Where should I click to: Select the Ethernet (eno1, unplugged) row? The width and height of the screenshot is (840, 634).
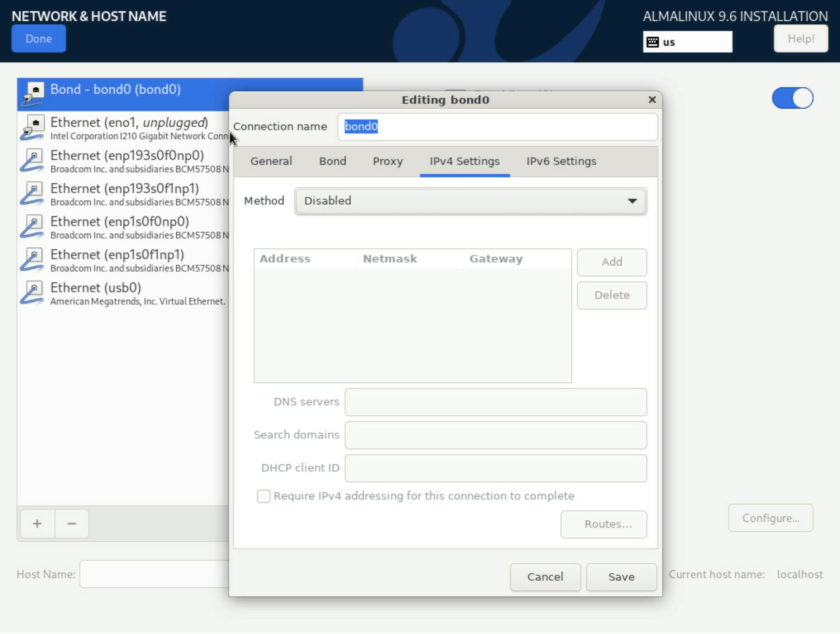coord(123,128)
